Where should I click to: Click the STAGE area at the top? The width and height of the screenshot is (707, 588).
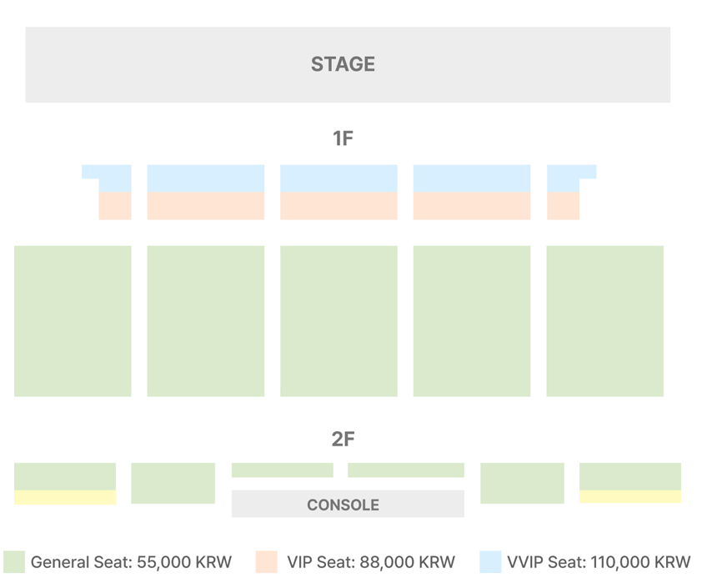348,65
